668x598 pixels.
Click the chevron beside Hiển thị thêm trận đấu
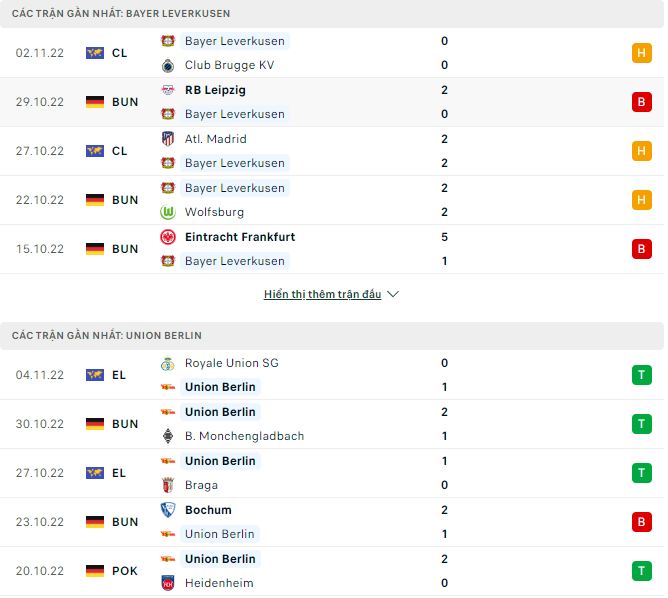(x=393, y=295)
